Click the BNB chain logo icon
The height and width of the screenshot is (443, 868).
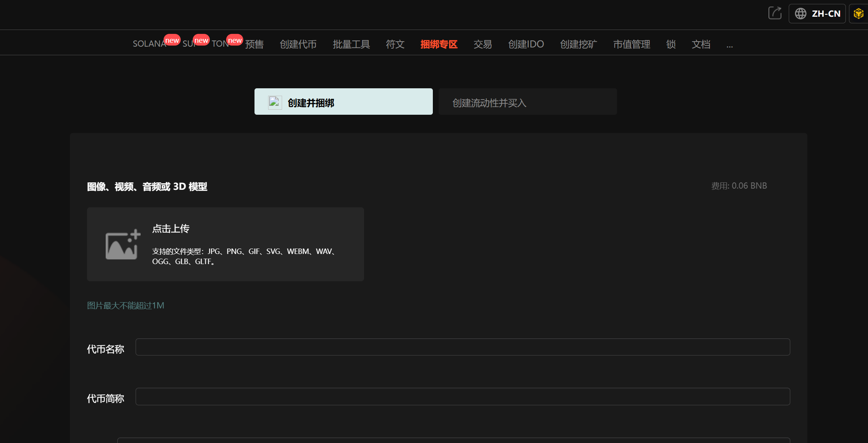858,14
